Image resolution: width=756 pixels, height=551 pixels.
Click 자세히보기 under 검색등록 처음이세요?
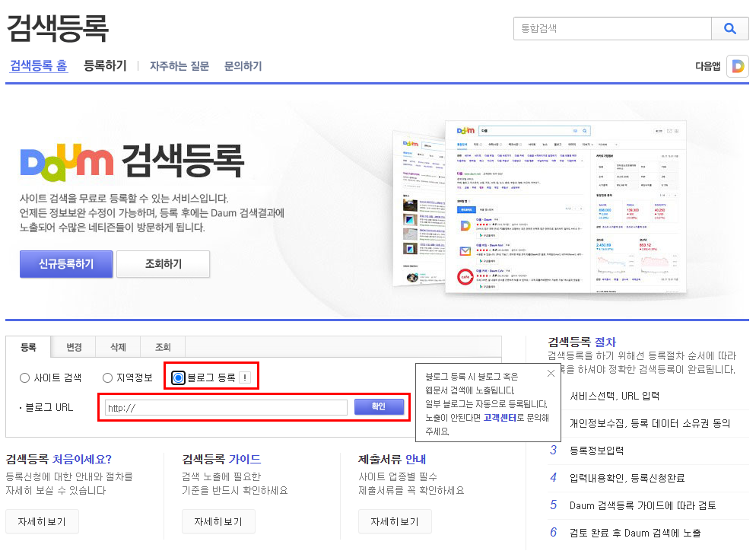point(42,521)
